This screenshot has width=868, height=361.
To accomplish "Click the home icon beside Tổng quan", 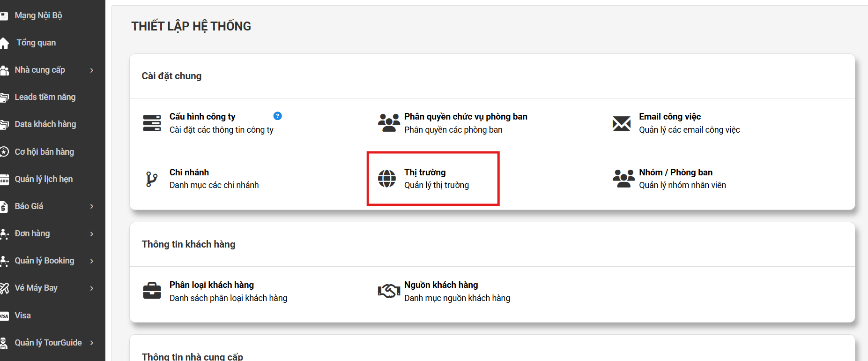I will [4, 43].
